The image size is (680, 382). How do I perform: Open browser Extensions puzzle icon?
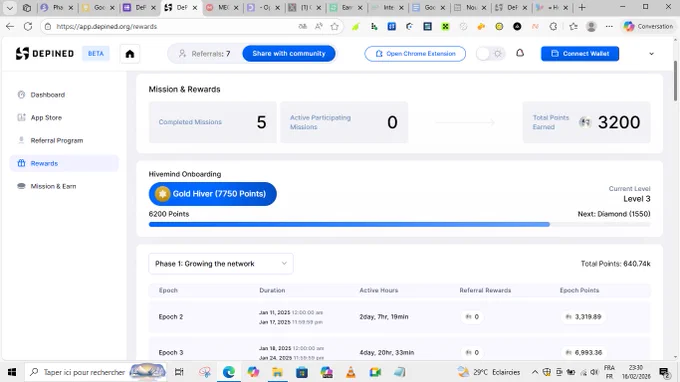553,26
